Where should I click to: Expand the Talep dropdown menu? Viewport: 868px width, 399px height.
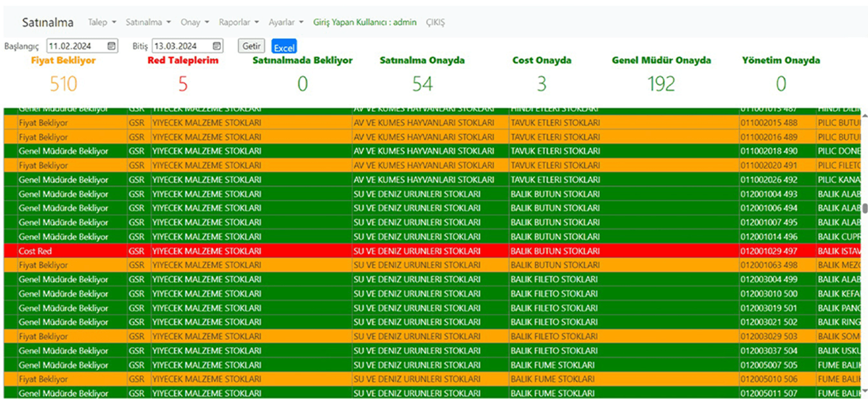point(102,22)
